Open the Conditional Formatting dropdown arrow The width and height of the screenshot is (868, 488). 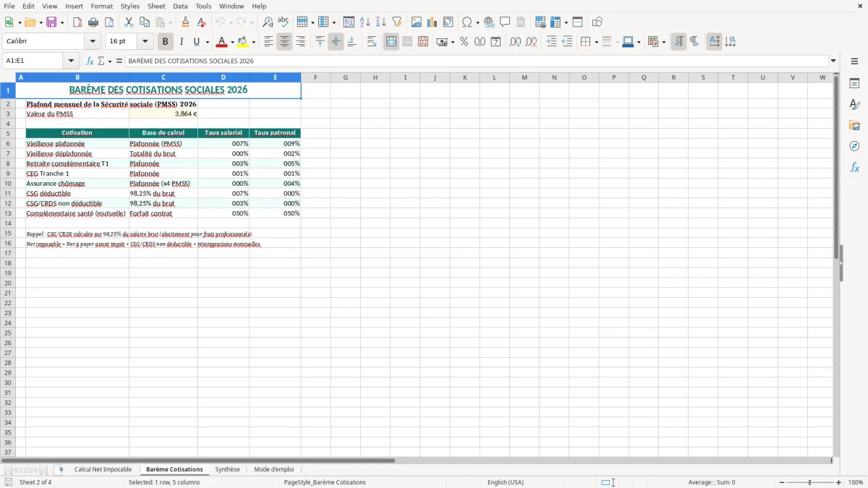pos(663,42)
